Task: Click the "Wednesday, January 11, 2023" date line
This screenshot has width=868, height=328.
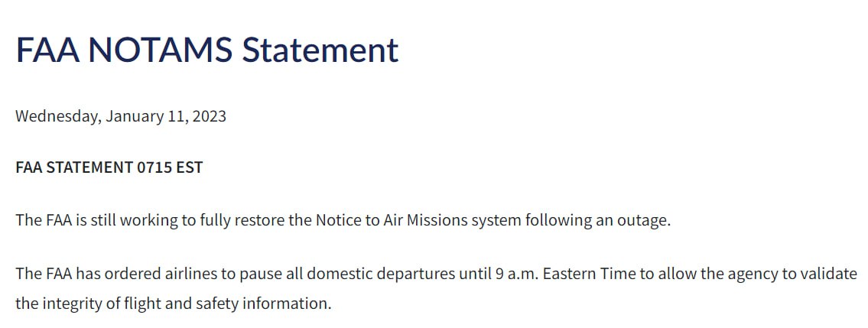Action: point(120,117)
